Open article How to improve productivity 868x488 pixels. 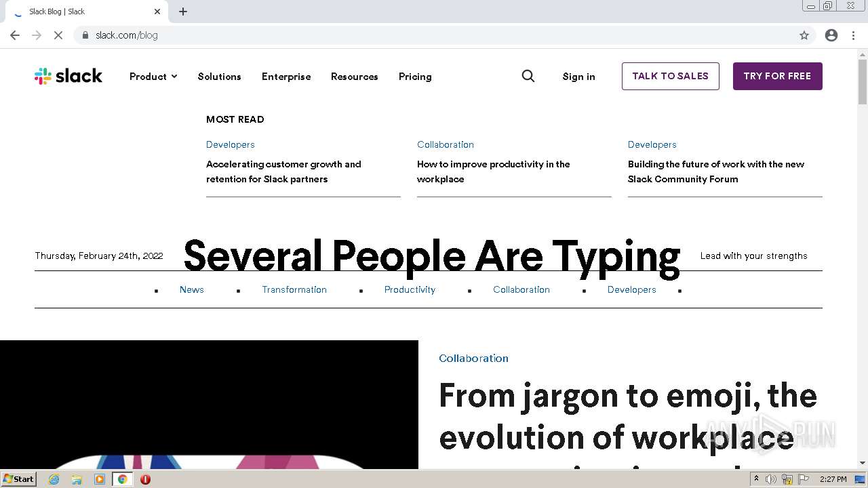[x=494, y=171]
